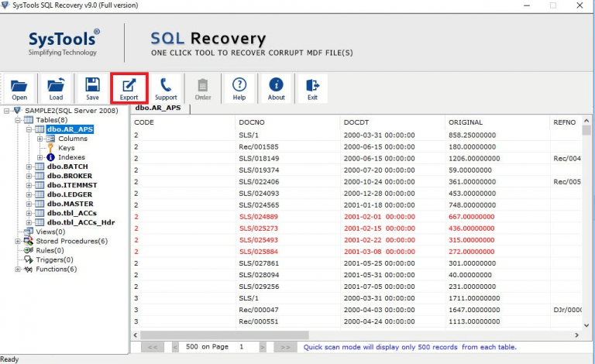Select the Rules(0) tree item

pos(50,250)
